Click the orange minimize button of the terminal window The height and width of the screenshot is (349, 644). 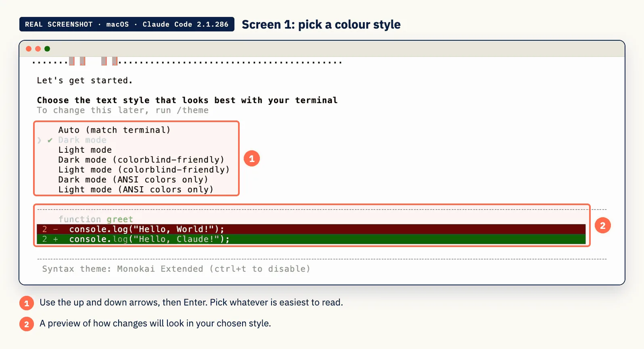pos(38,49)
